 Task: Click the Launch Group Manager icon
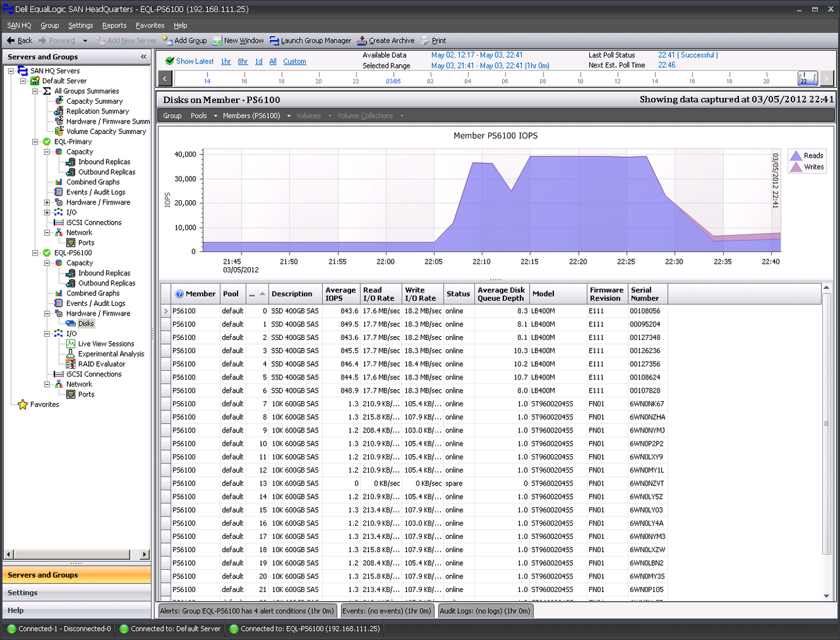click(274, 41)
